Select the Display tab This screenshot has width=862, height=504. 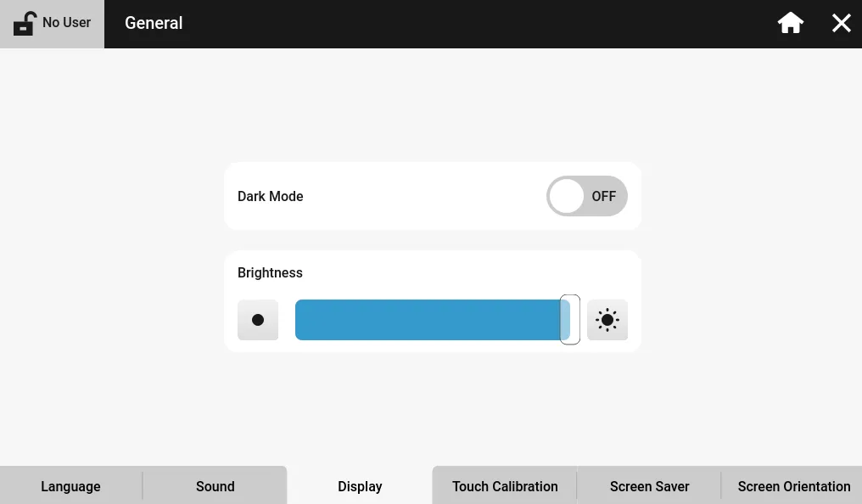tap(360, 486)
